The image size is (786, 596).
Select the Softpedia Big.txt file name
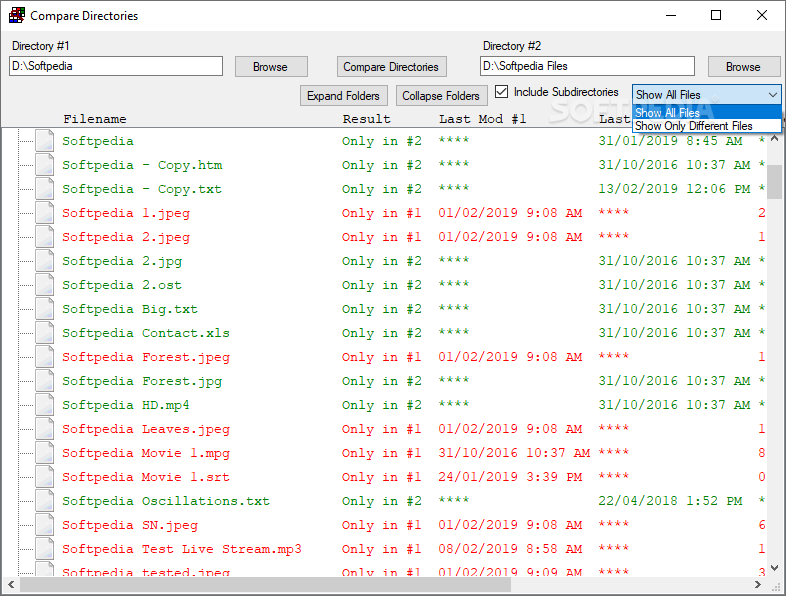[130, 309]
